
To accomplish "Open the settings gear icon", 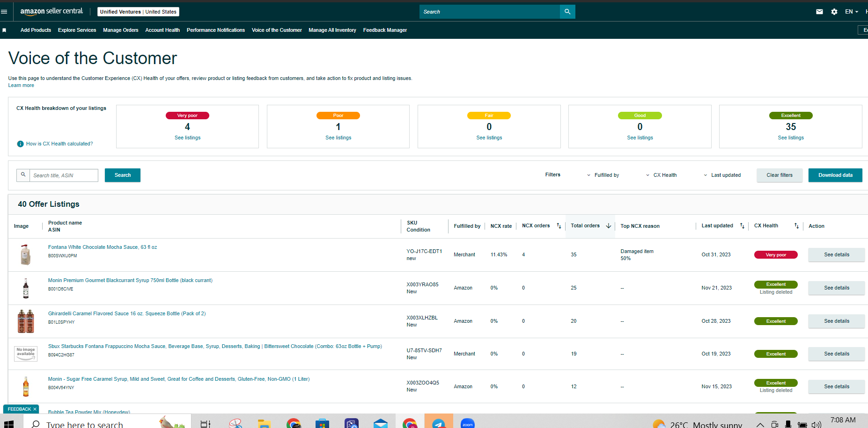I will [x=834, y=12].
